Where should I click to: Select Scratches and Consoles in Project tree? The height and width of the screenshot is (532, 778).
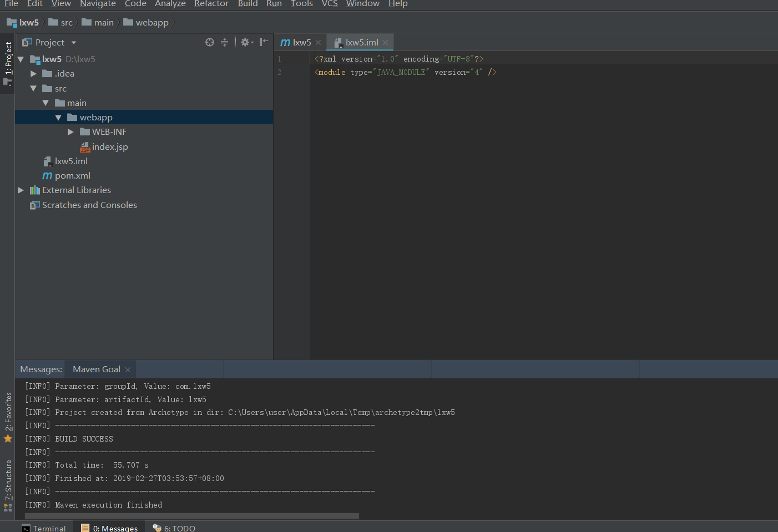coord(89,205)
